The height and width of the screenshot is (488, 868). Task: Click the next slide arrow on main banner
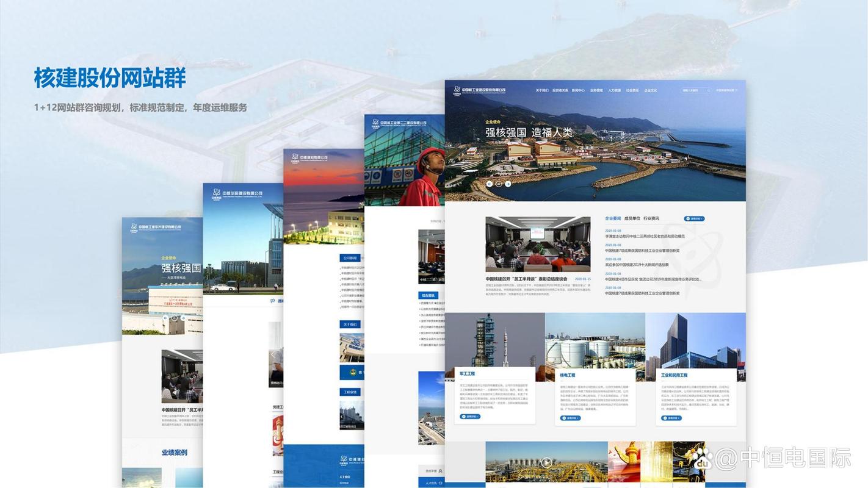click(508, 184)
